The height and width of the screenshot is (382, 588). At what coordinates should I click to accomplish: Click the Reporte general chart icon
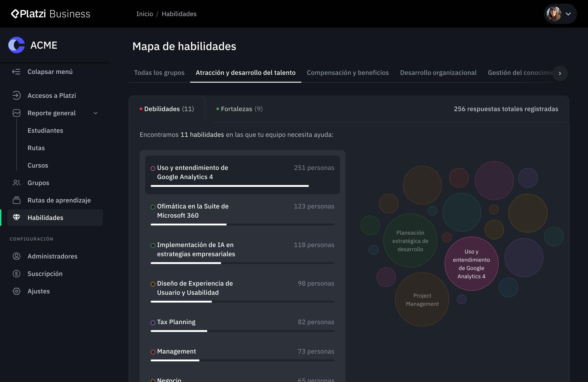[16, 113]
